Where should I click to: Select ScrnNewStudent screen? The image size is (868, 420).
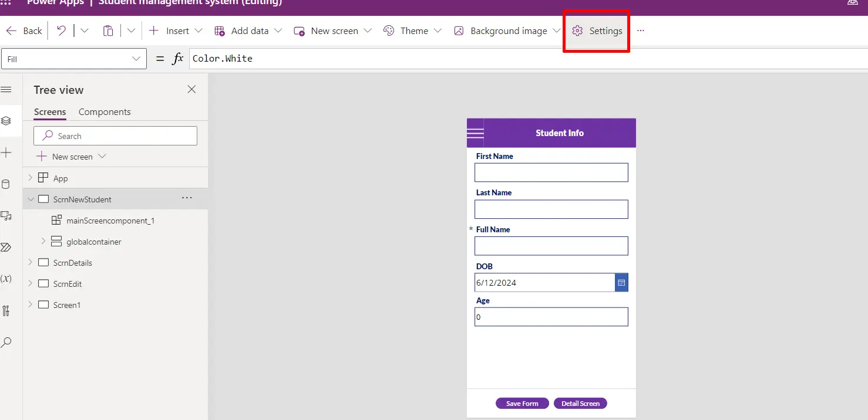tap(82, 199)
